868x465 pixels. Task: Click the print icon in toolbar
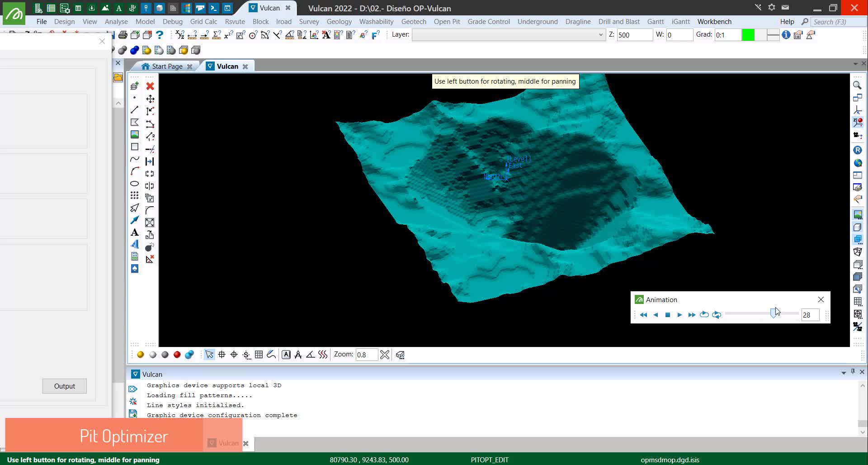click(123, 35)
